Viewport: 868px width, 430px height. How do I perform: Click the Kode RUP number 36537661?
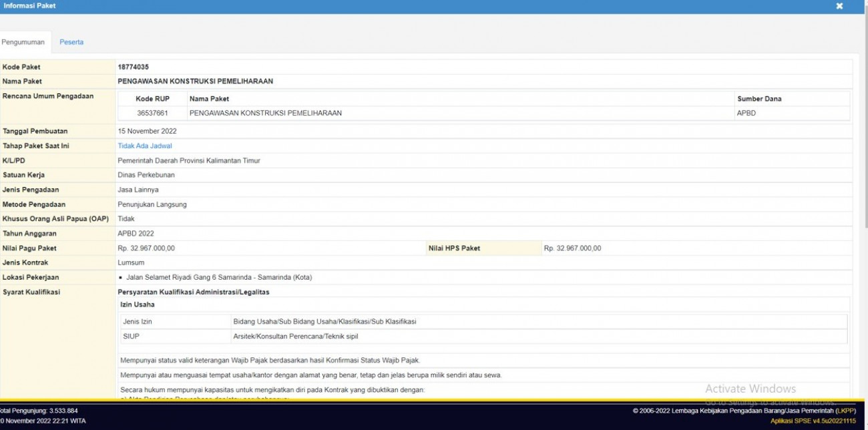click(x=152, y=113)
